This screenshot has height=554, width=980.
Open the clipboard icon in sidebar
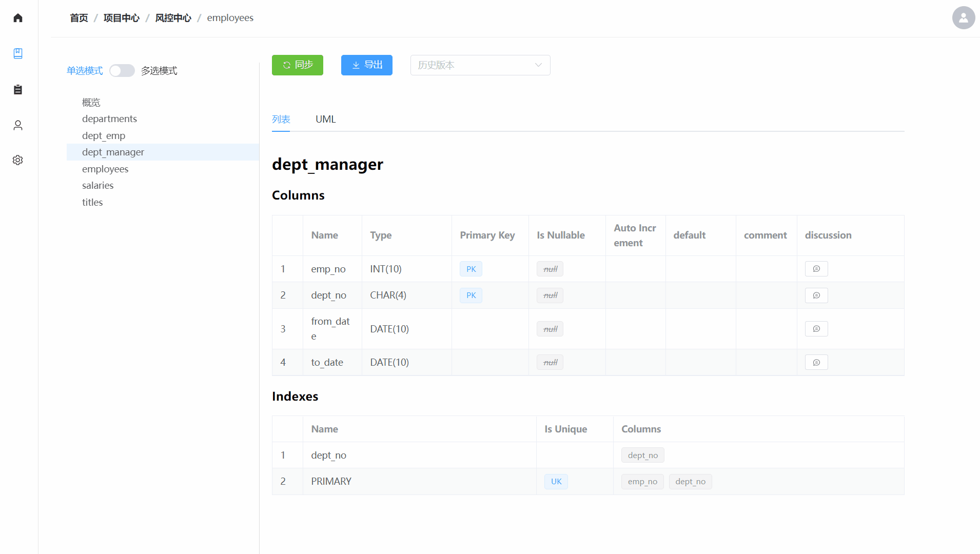[18, 90]
